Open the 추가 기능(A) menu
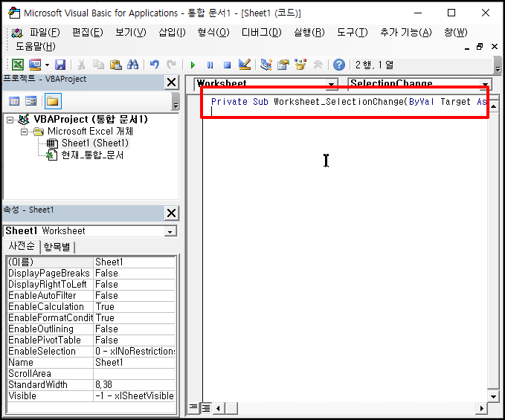The height and width of the screenshot is (420, 505). point(406,32)
